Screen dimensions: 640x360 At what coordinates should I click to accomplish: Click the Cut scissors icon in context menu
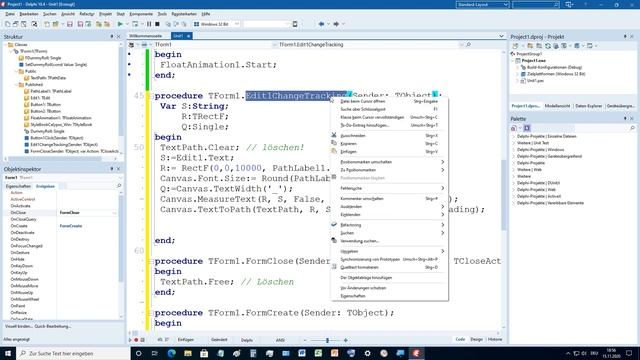[x=334, y=135]
